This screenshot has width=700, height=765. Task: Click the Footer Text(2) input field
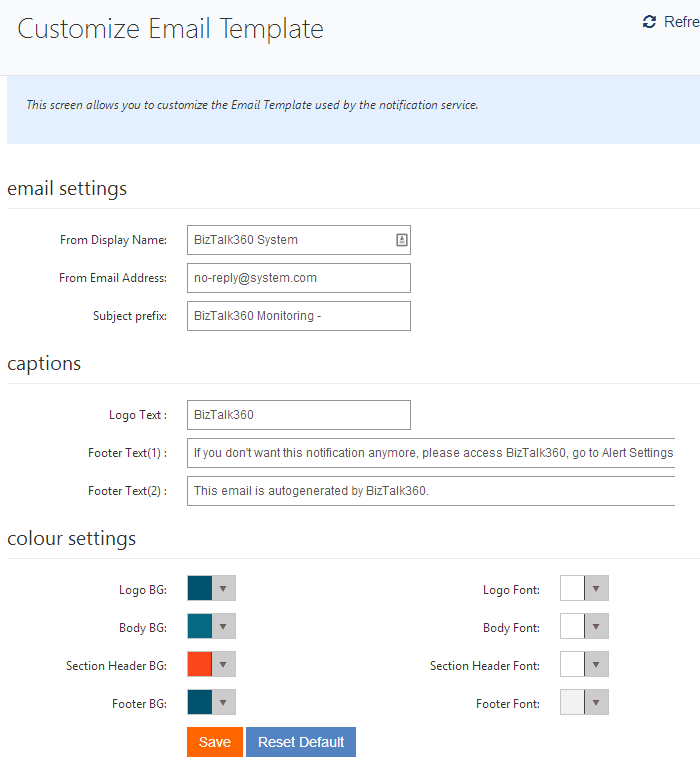tap(430, 491)
